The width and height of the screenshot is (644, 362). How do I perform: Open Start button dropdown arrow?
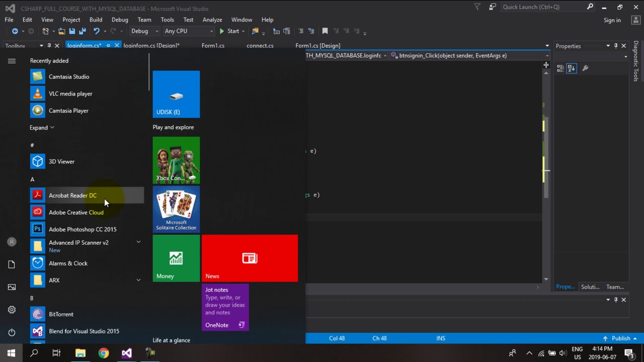click(x=243, y=31)
